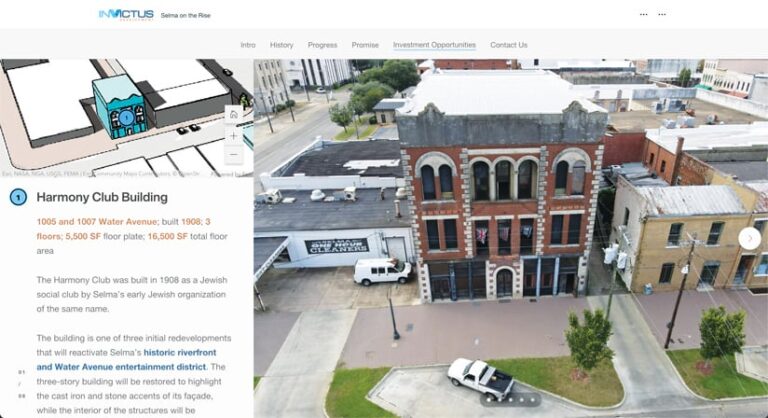The height and width of the screenshot is (418, 768).
Task: Click the numbered circle beside Harmony Club Building
Action: coord(18,197)
